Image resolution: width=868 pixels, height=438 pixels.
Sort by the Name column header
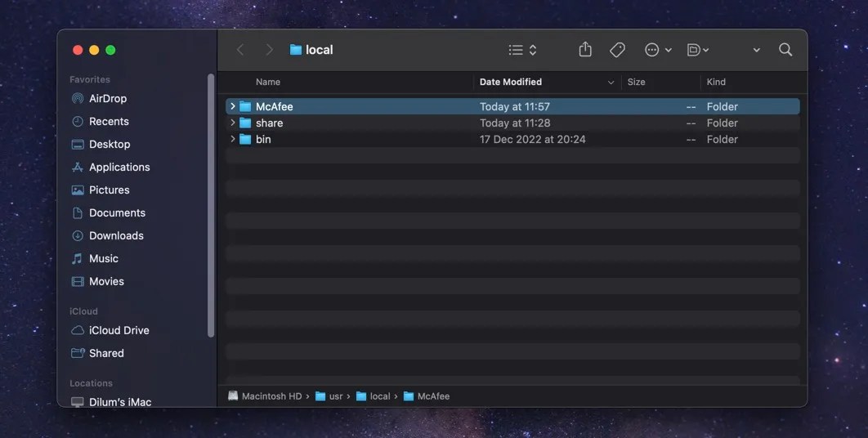point(268,82)
